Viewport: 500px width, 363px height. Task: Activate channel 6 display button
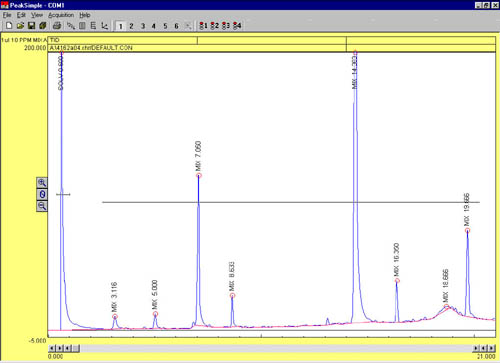[x=176, y=26]
